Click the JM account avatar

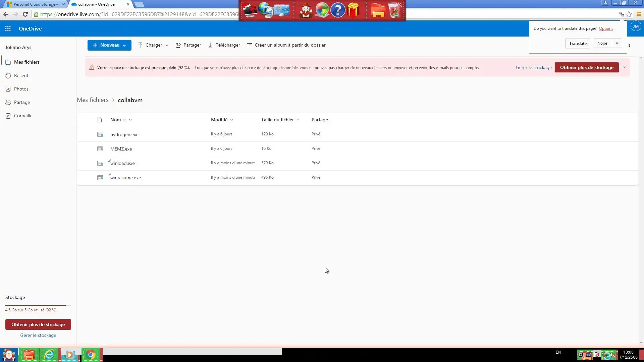(636, 26)
